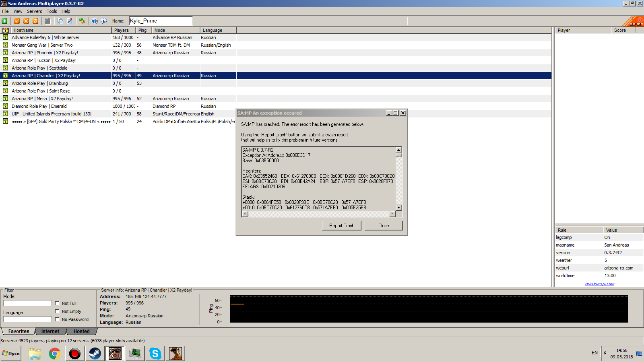Click the orange X Delete Server icon
The image size is (644, 362).
(26, 21)
